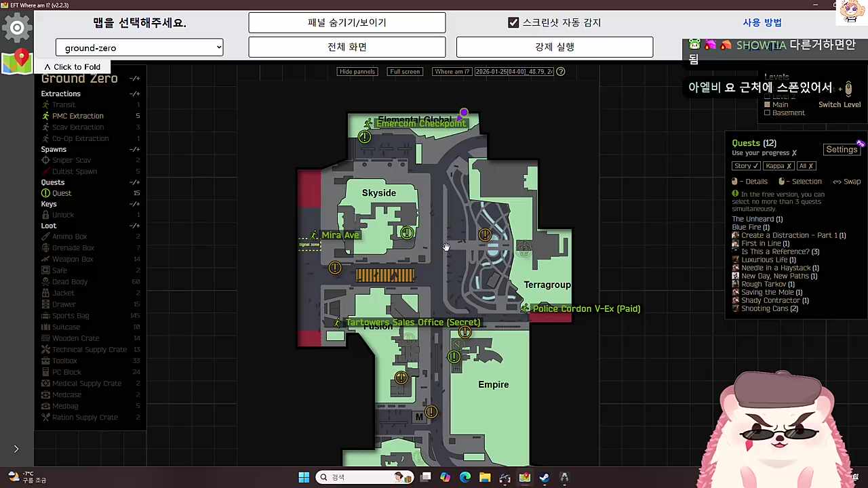Expand the bottom-left side panel arrow
Screen dimensions: 868x488
tap(16, 449)
